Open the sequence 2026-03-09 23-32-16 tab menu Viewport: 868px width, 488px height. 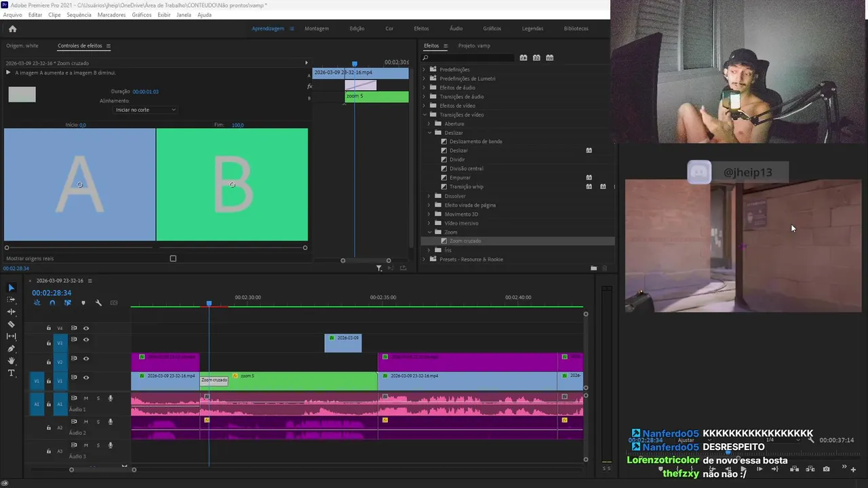tap(90, 281)
